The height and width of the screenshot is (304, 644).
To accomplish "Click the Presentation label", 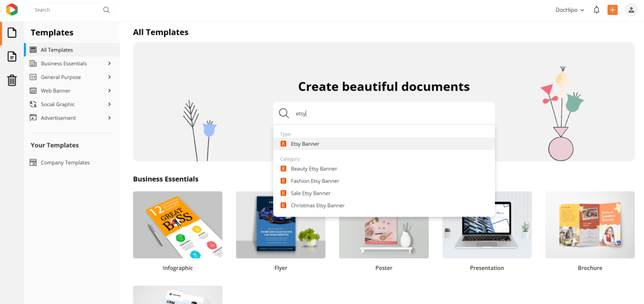I will tap(487, 268).
